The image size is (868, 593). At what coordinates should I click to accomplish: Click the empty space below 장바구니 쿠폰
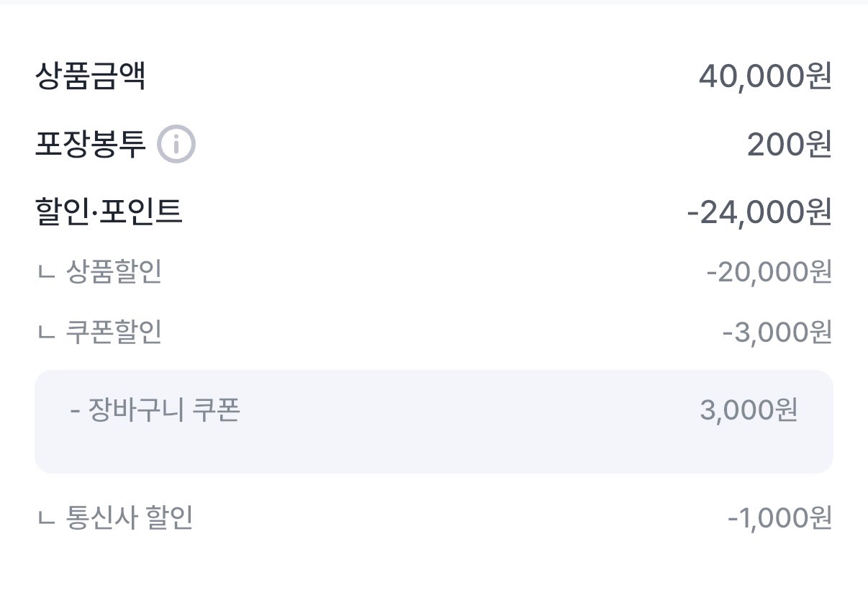coord(432,451)
